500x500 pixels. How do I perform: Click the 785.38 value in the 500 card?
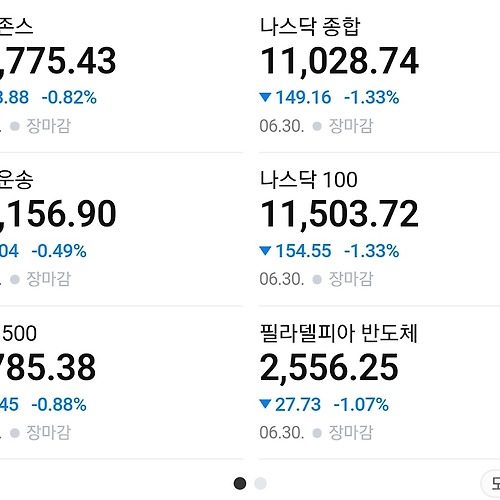[48, 367]
